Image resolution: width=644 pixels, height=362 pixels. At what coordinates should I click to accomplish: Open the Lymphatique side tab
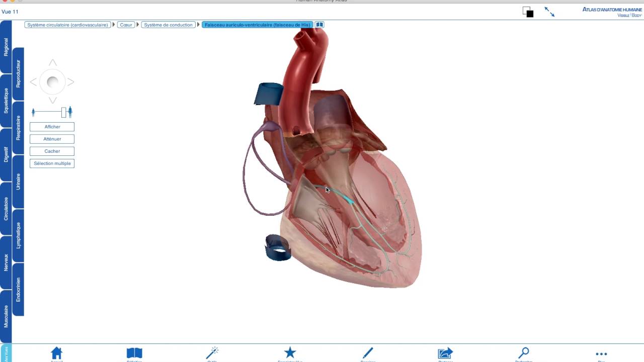tap(18, 235)
